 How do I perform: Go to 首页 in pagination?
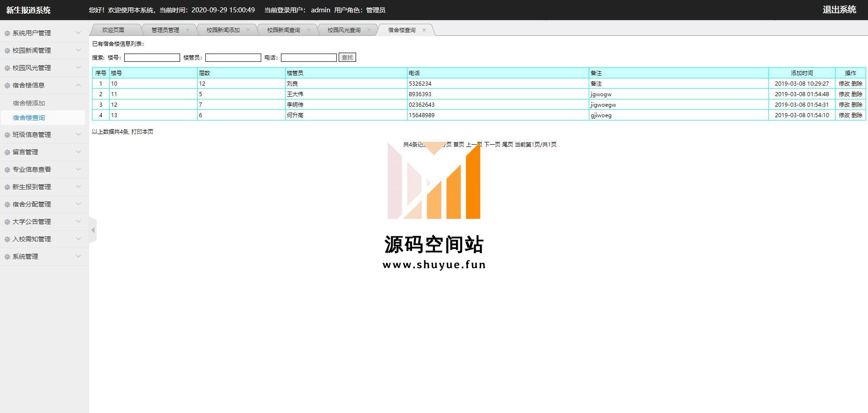click(459, 144)
